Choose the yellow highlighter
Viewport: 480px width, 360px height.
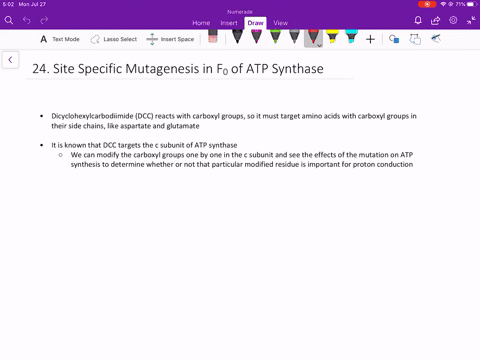332,36
